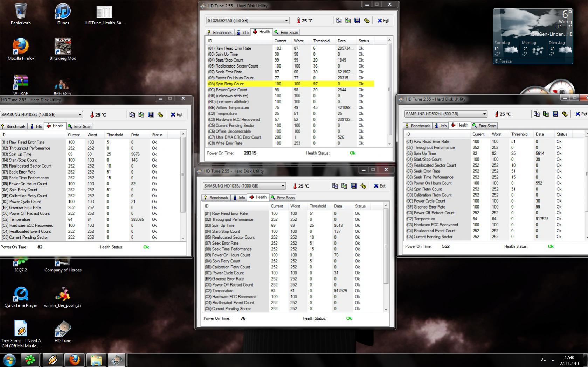This screenshot has height=367, width=588.
Task: Open Firefox from the taskbar
Action: [74, 360]
